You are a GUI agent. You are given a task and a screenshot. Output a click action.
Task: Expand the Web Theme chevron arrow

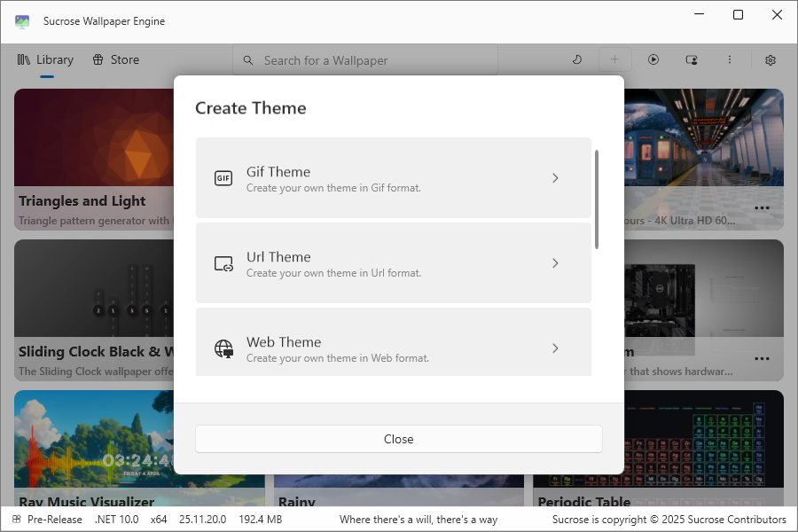[555, 348]
